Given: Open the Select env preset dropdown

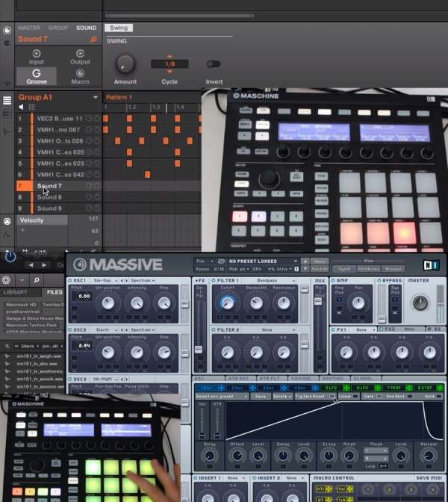Looking at the screenshot, I should point(222,397).
